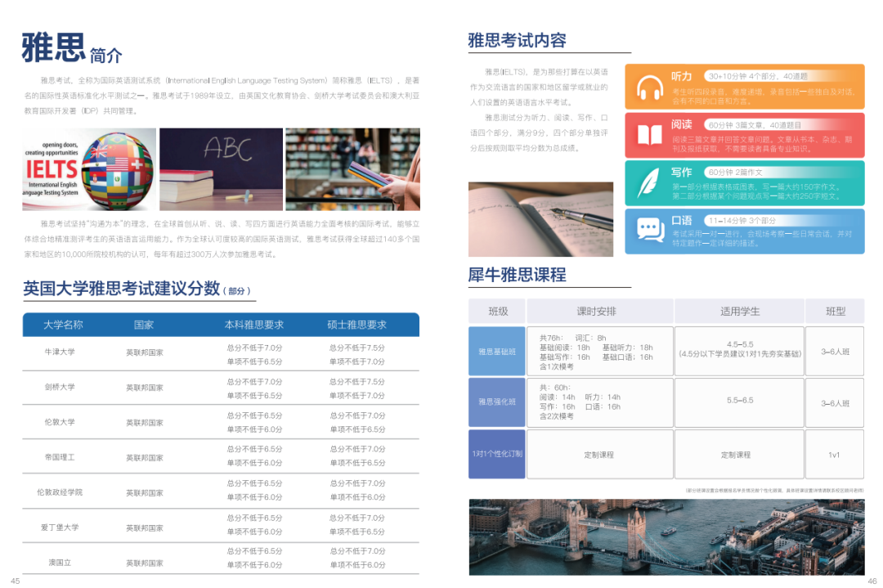Viewport: 883px width, 588px height.
Task: Click the 帝国理工 table row name
Action: [60, 457]
